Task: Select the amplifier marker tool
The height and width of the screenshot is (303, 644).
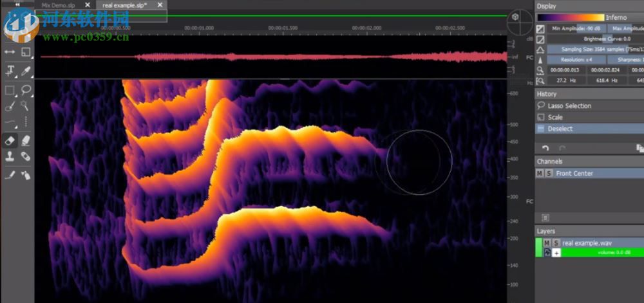Action: pyautogui.click(x=26, y=141)
